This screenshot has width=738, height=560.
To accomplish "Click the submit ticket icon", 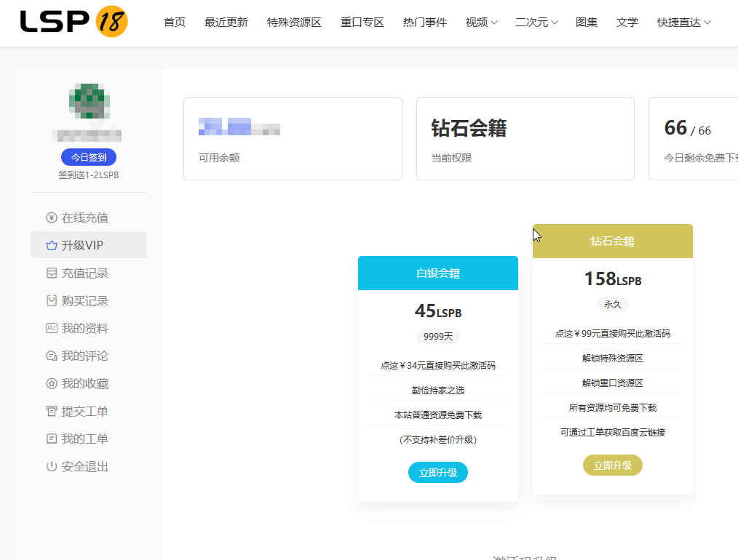I will pos(51,412).
